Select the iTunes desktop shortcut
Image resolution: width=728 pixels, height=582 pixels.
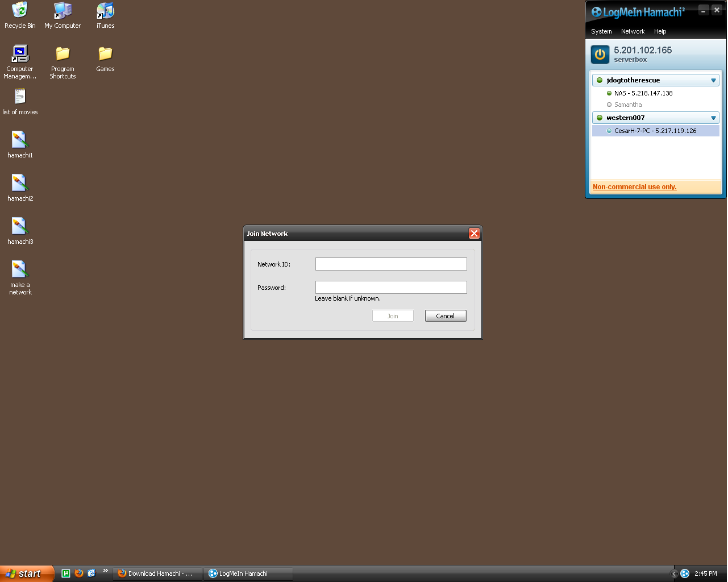(105, 11)
